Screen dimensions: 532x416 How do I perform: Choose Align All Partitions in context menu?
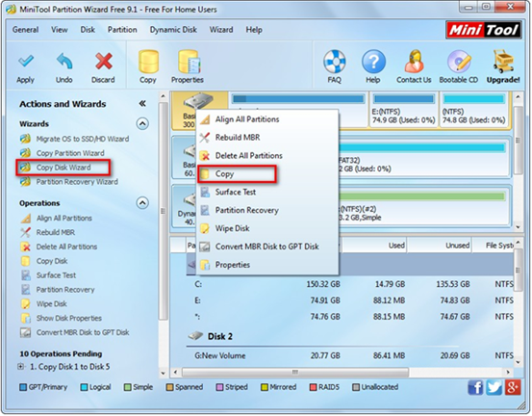pyautogui.click(x=267, y=119)
